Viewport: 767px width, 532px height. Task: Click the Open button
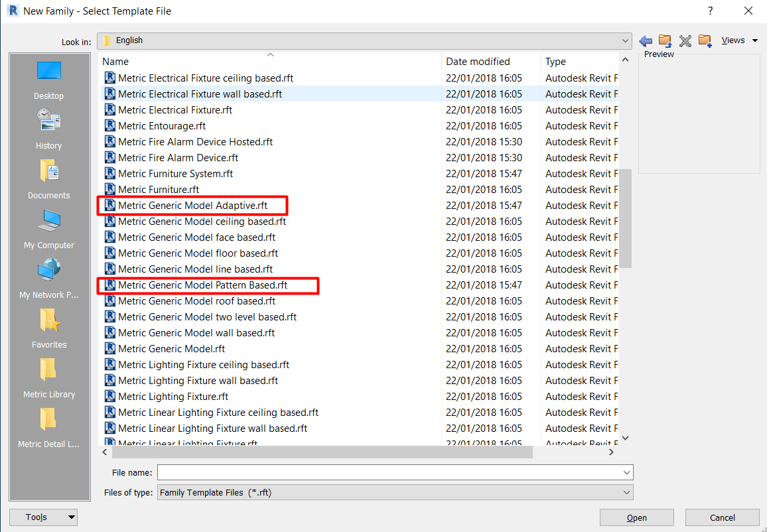tap(636, 517)
